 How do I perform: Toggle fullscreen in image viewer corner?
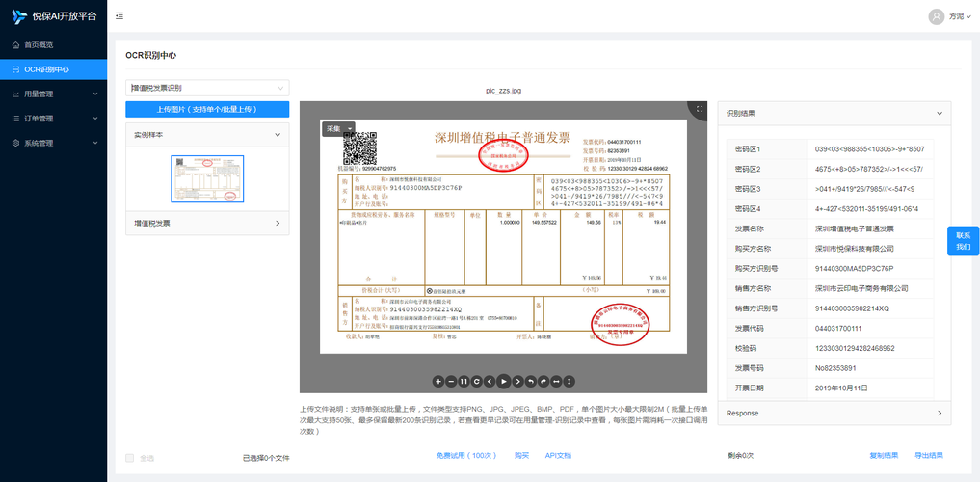pos(700,109)
